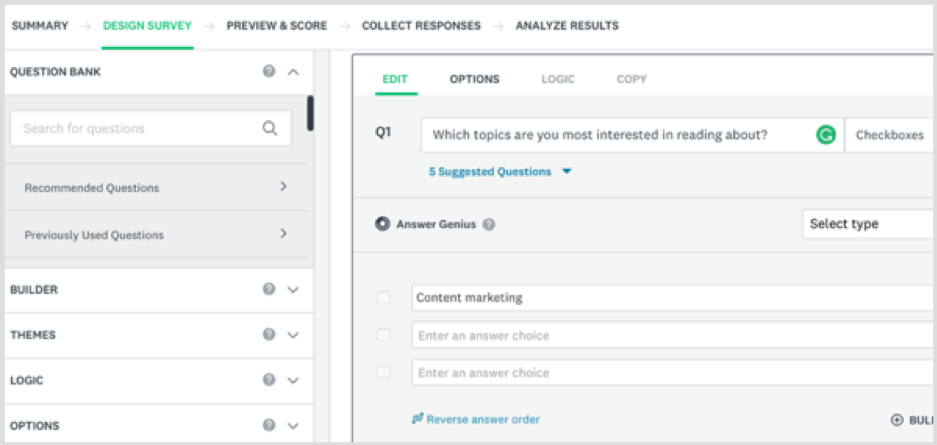Viewport: 937px width, 445px height.
Task: Click the Q1 question number label
Action: pyautogui.click(x=383, y=133)
